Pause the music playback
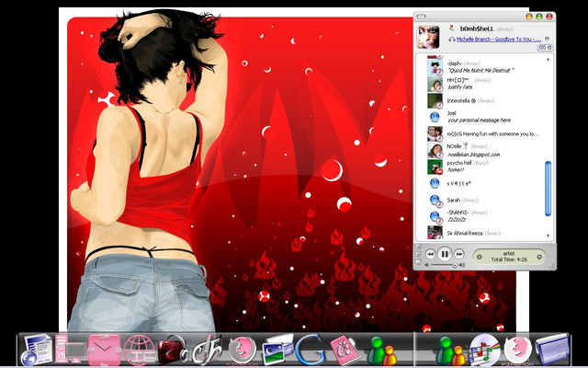The height and width of the screenshot is (368, 588). (445, 255)
